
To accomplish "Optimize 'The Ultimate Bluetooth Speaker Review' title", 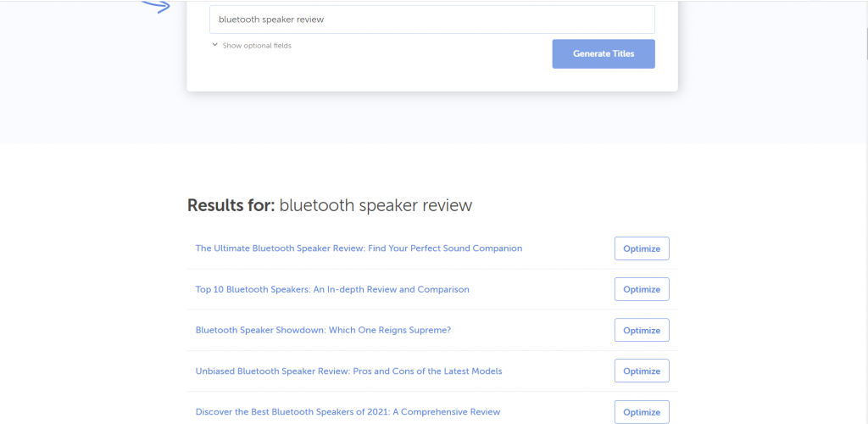I will tap(642, 248).
